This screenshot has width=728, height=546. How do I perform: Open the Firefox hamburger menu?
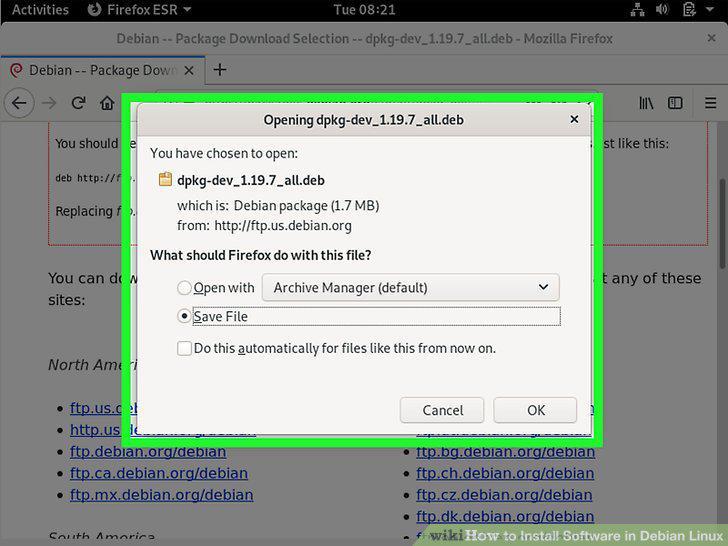[x=710, y=103]
